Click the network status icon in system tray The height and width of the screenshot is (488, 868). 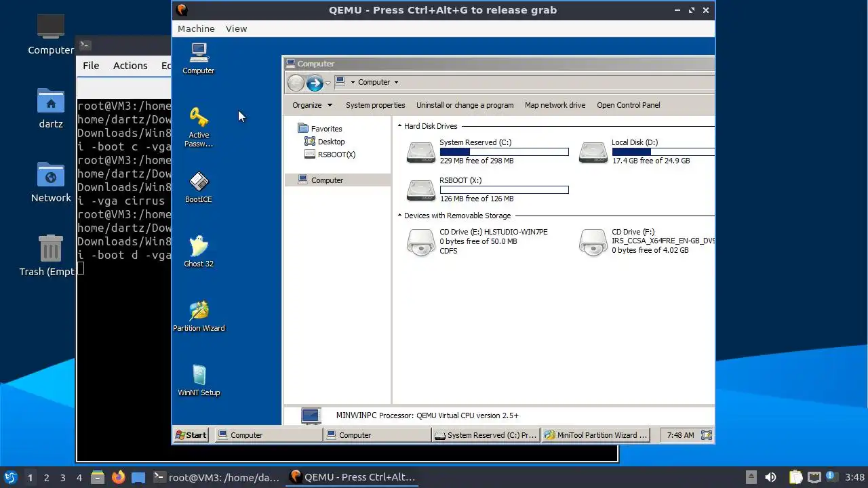pos(814,477)
